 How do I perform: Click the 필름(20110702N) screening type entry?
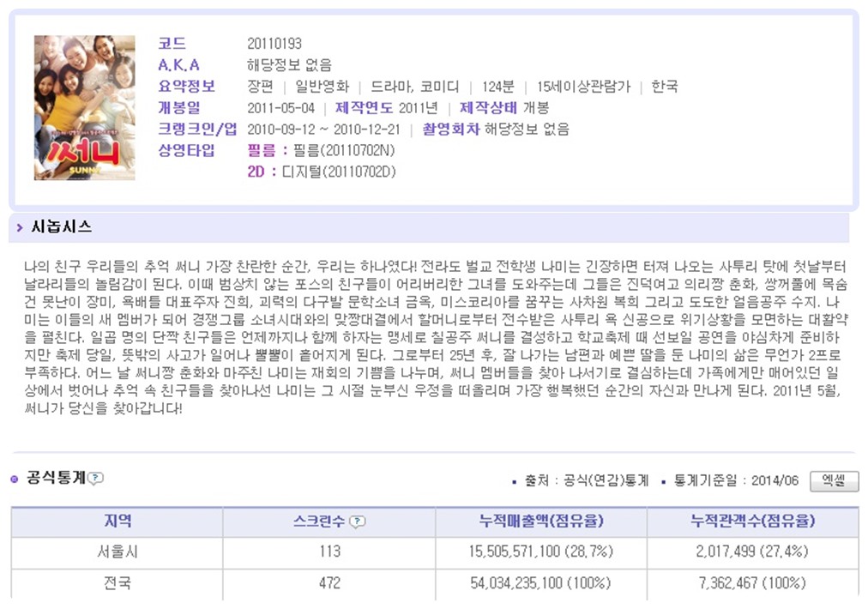tap(337, 151)
